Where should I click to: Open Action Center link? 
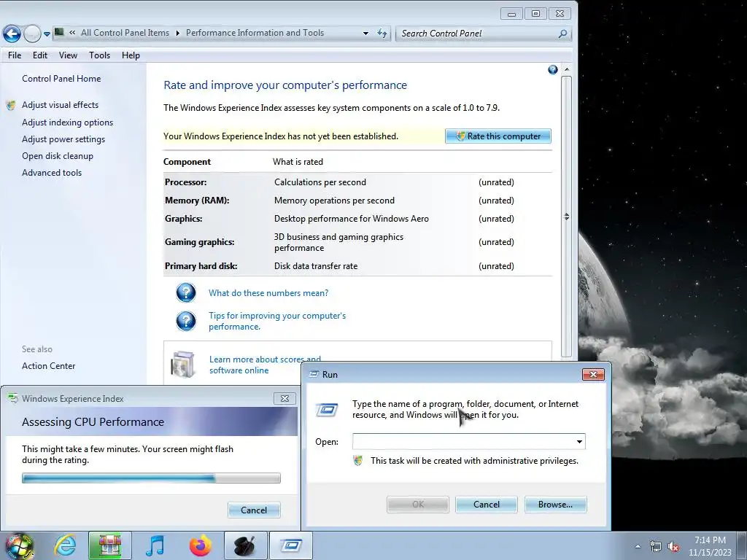(49, 366)
